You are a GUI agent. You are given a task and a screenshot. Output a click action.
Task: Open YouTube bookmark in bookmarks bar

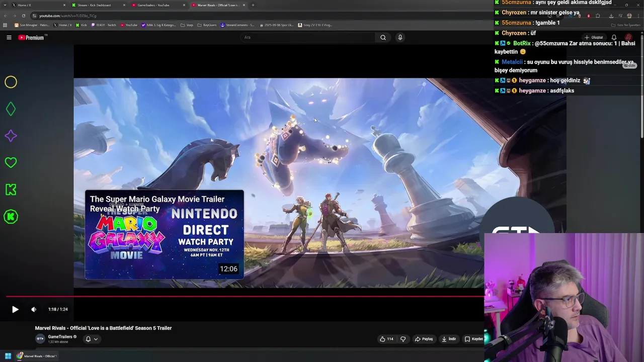(x=129, y=25)
